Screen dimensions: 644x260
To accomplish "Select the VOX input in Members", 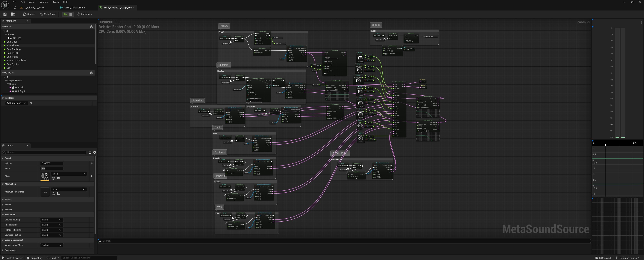I will coord(9,68).
